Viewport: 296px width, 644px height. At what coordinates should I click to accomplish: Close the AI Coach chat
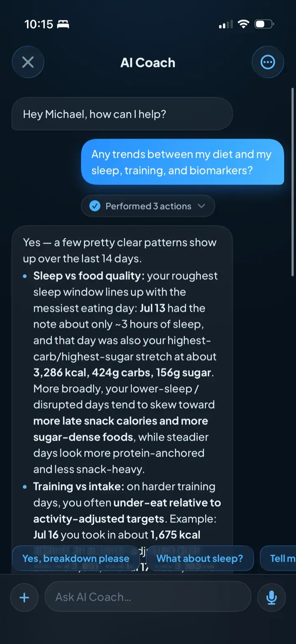pyautogui.click(x=28, y=63)
